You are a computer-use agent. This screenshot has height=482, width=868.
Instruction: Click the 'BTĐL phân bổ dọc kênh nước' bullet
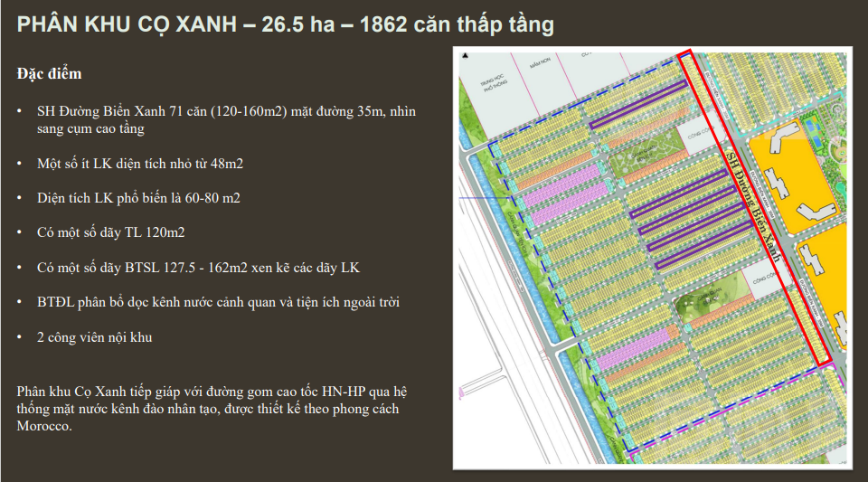point(218,302)
